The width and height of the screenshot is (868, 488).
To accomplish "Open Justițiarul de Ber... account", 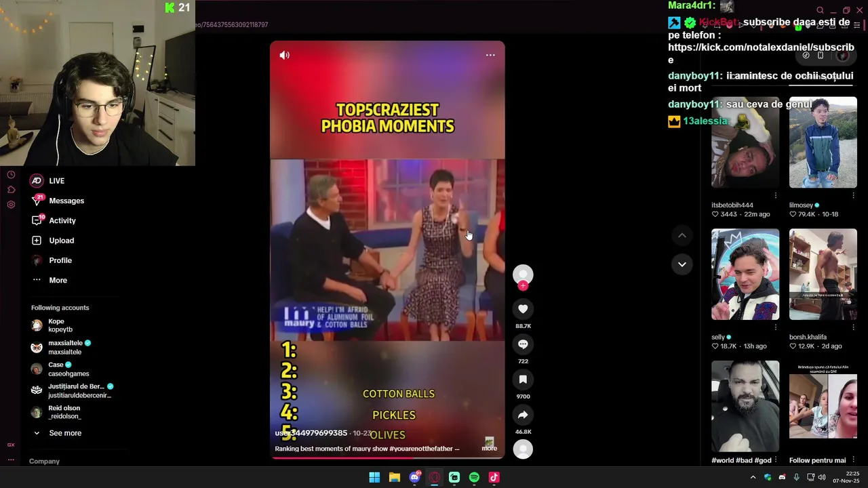I will (73, 390).
